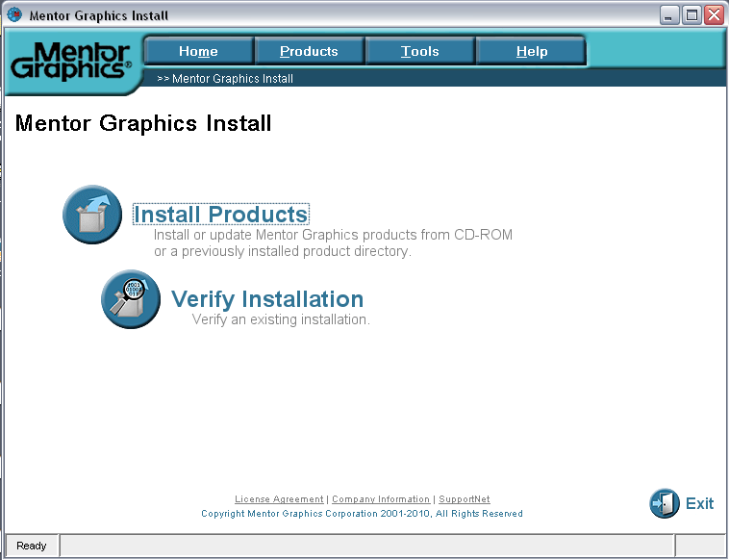The image size is (729, 560).
Task: Click the Install Products box icon
Action: point(92,215)
